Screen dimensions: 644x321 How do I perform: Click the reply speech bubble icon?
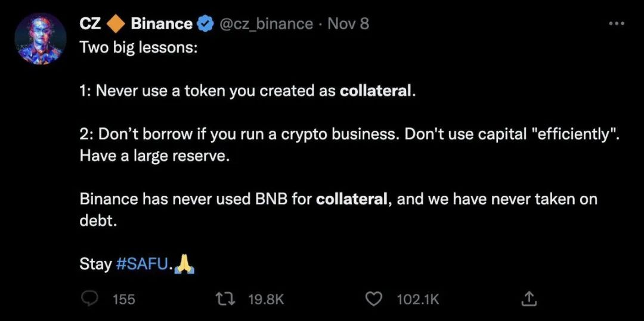point(89,298)
